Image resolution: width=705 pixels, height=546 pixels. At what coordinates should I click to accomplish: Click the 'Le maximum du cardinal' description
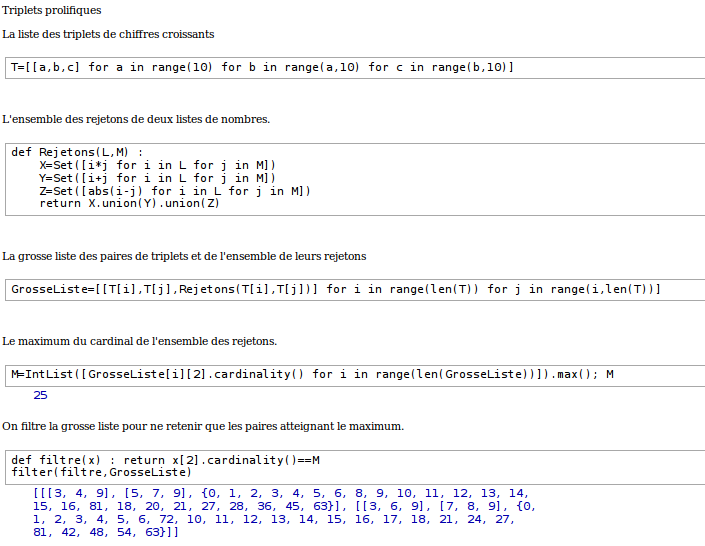[x=140, y=342]
